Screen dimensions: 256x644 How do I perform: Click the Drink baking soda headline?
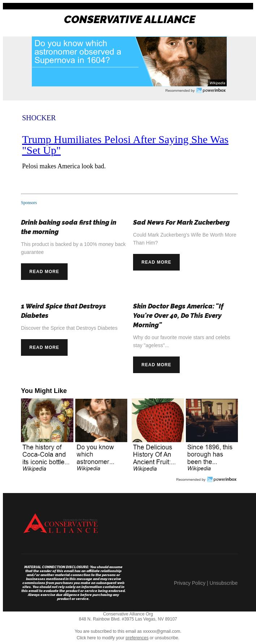coord(69,227)
